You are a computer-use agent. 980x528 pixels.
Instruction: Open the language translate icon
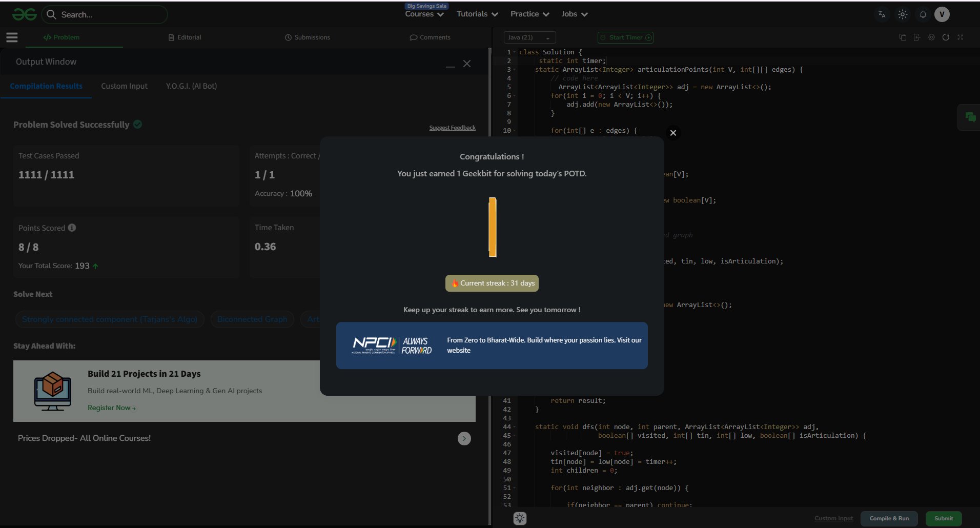(x=882, y=14)
